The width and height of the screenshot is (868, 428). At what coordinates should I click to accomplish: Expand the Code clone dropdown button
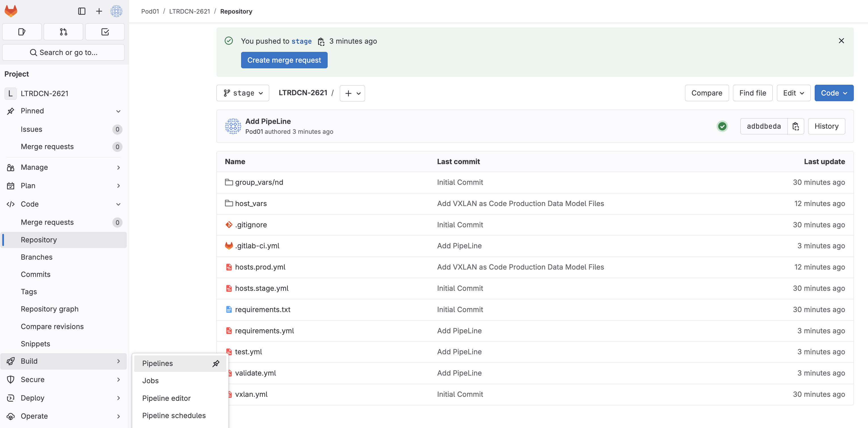point(834,93)
